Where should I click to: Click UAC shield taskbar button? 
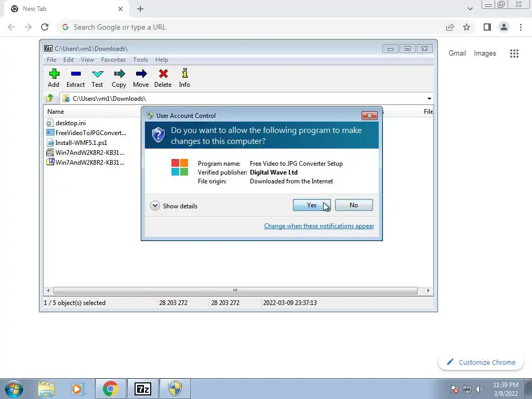tap(175, 389)
